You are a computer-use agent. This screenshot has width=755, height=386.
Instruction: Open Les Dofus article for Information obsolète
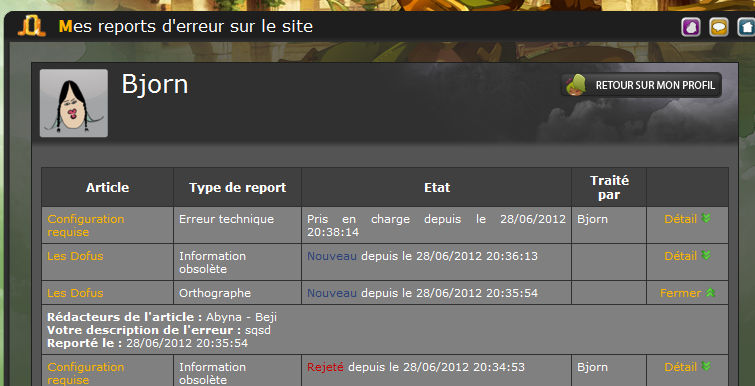tap(75, 256)
